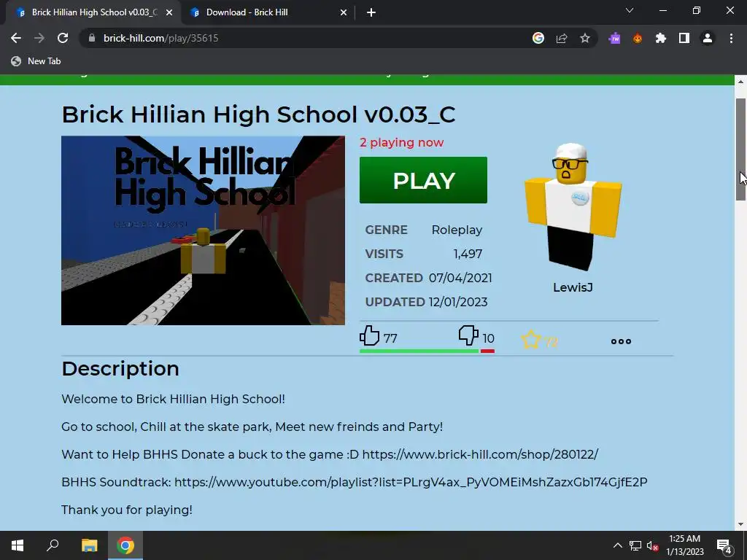747x560 pixels.
Task: Open the Extensions puzzle piece menu
Action: [x=661, y=38]
